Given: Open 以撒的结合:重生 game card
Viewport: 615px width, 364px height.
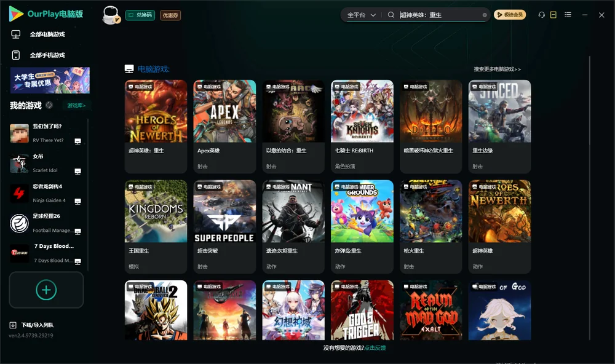Looking at the screenshot, I should point(293,126).
